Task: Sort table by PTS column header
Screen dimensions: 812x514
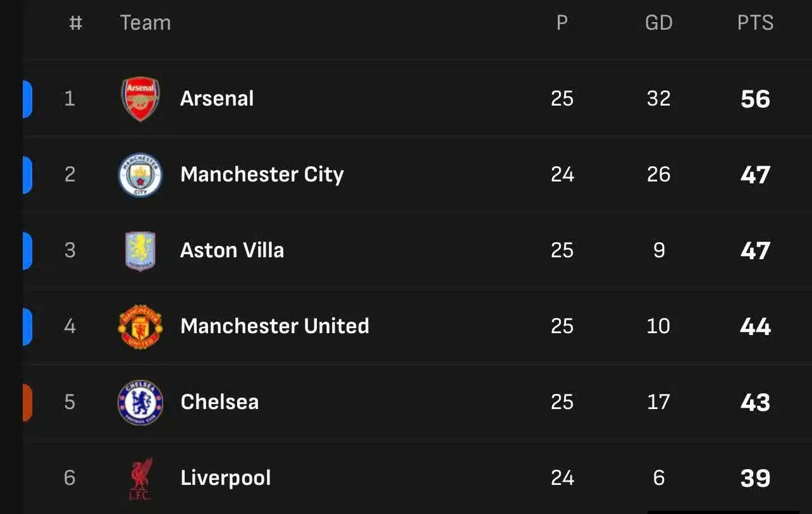Action: [x=755, y=23]
